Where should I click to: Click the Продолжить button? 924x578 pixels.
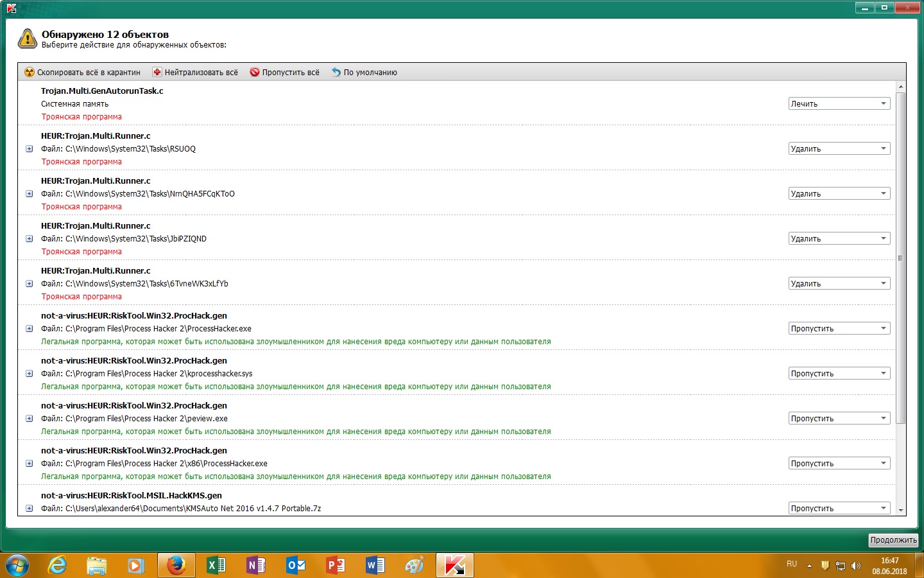pos(893,540)
